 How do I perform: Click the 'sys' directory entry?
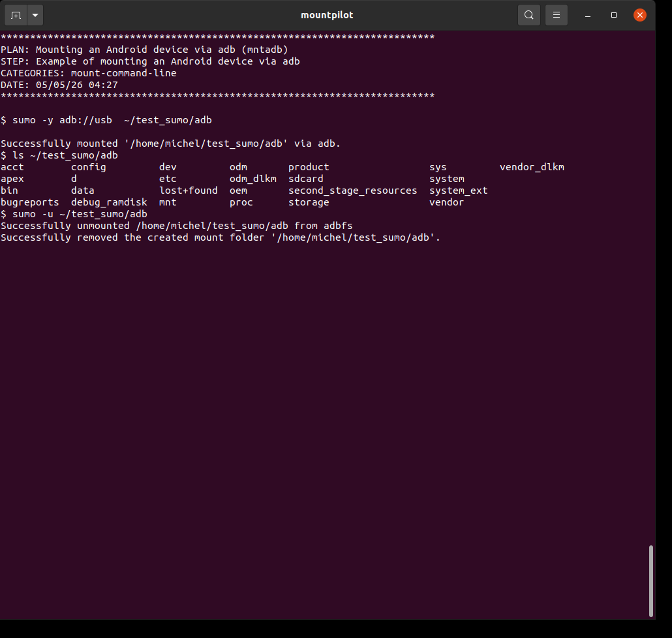point(438,167)
